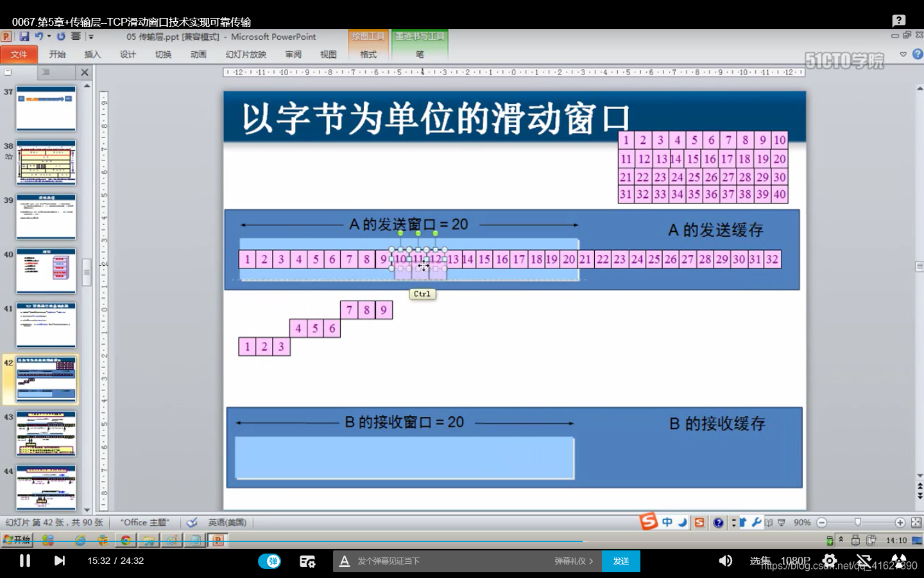Click the 英语(美国) language indicator
This screenshot has height=578, width=924.
click(227, 523)
